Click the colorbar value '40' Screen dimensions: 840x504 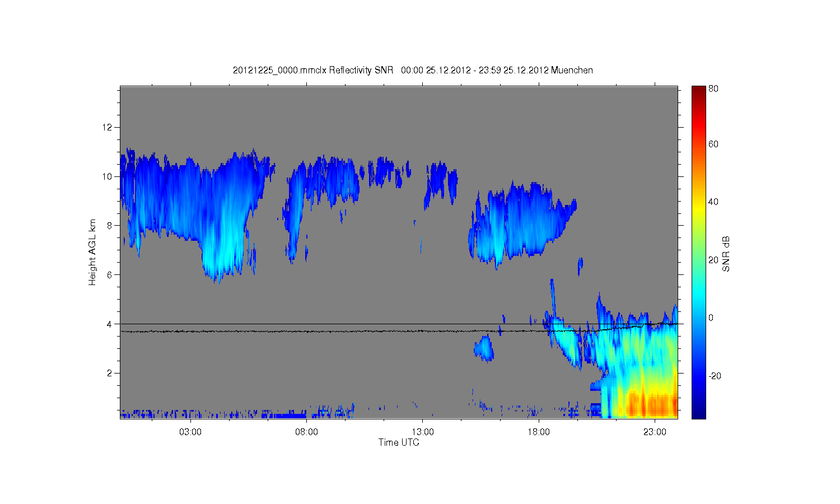tap(713, 202)
